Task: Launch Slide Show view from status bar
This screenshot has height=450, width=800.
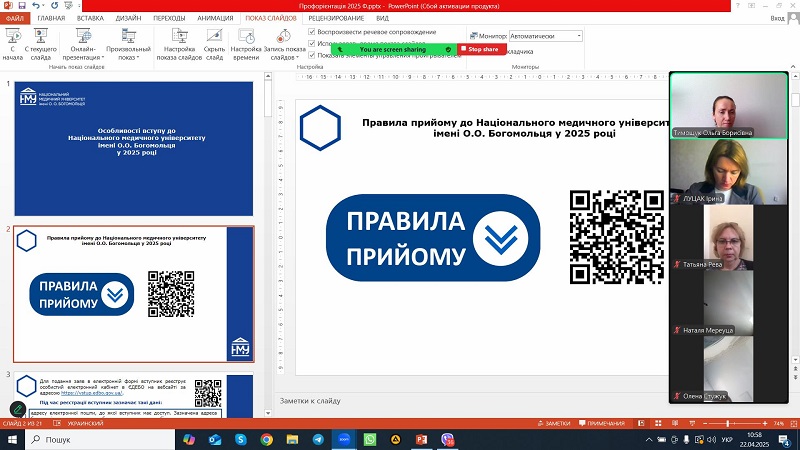Action: click(692, 423)
